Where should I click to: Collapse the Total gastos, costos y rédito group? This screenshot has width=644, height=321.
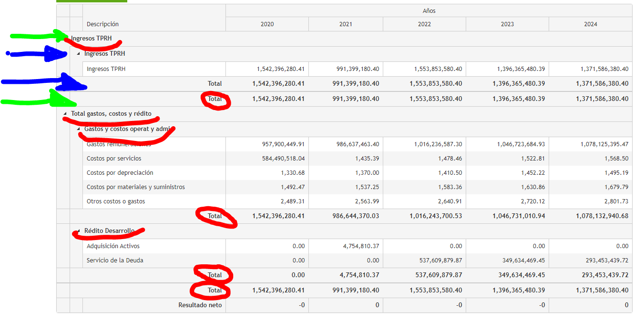coord(65,114)
